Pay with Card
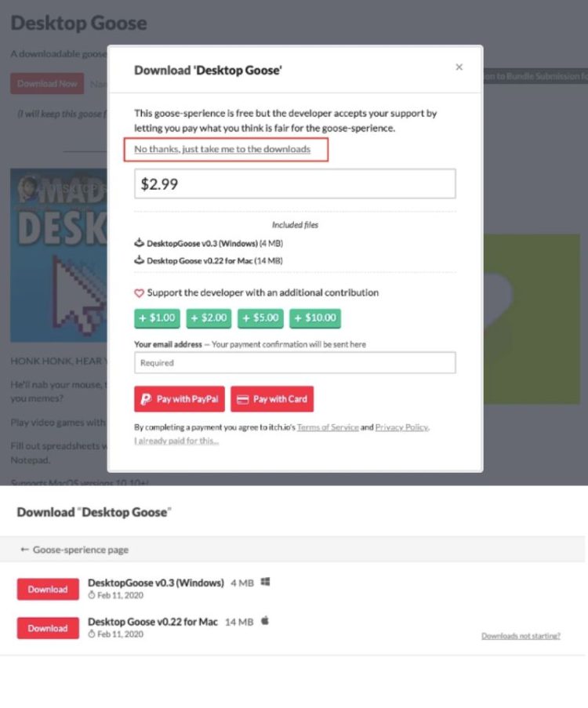Image resolution: width=588 pixels, height=708 pixels. coord(272,399)
